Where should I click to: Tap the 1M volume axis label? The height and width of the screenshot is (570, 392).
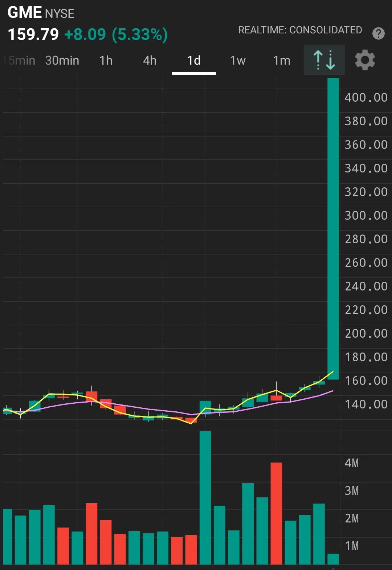click(x=352, y=546)
